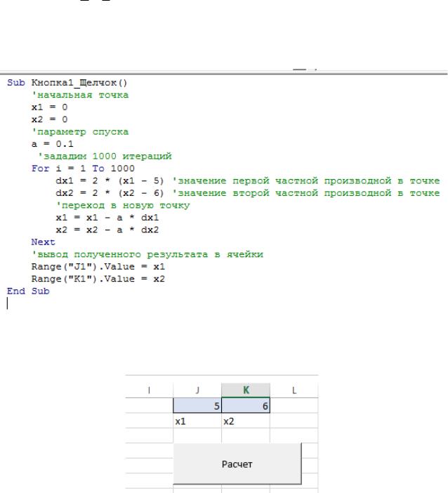Image resolution: width=448 pixels, height=493 pixels.
Task: Place cursor on line x2 = 0
Action: pos(49,119)
